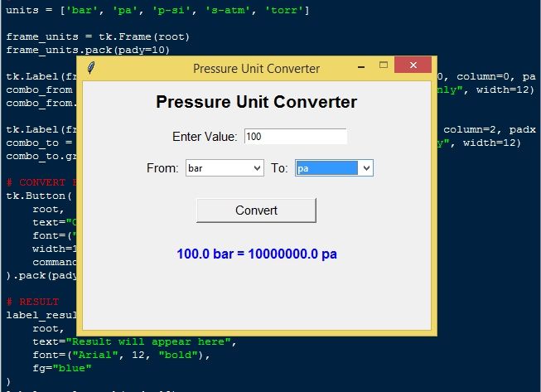Maximize the Pressure Unit Converter window
The image size is (541, 392).
click(x=382, y=67)
